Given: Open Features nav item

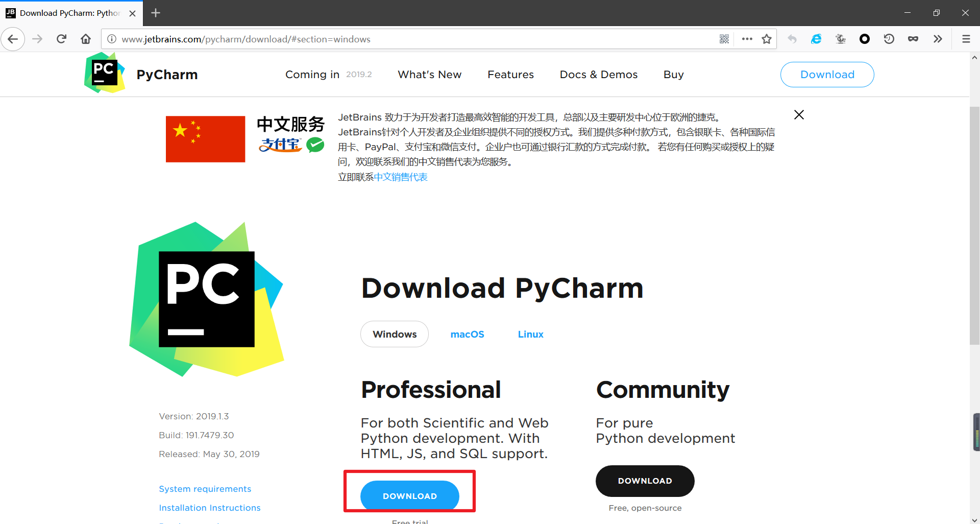Looking at the screenshot, I should click(510, 75).
